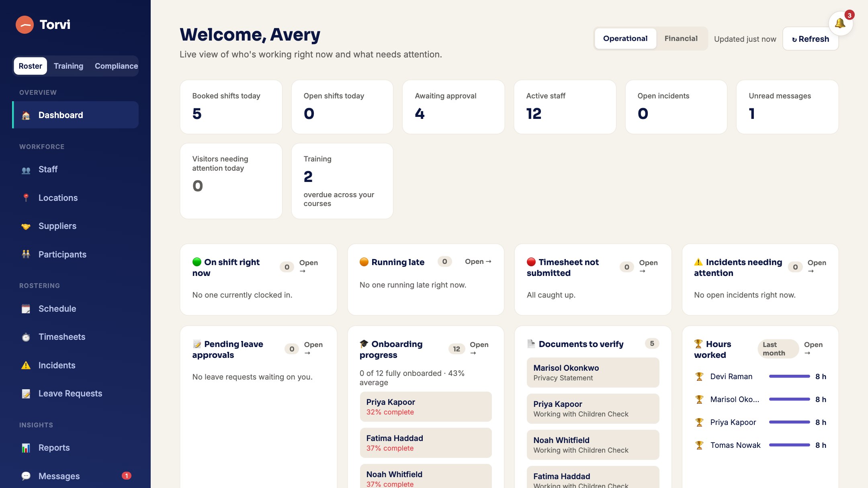Select the Roster tab
Image resolution: width=868 pixels, height=488 pixels.
(31, 66)
